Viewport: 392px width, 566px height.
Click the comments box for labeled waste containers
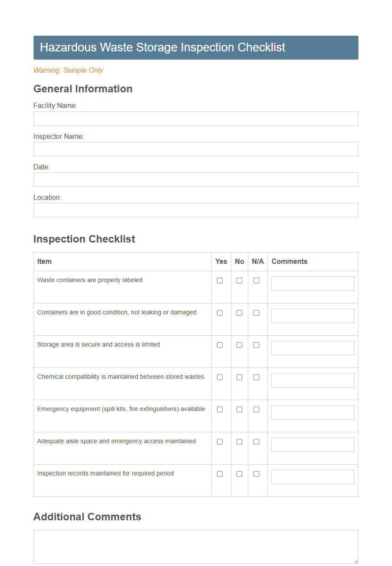click(312, 283)
